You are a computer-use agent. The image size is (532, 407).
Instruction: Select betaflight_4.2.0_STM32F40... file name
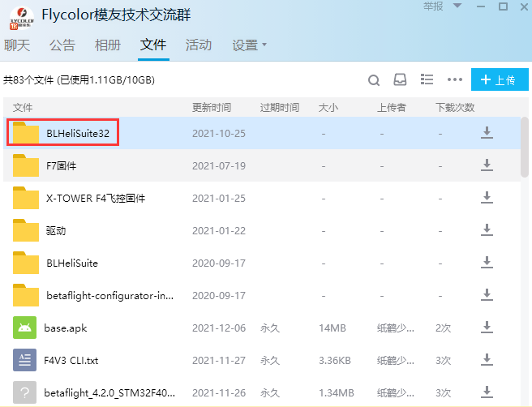(109, 392)
